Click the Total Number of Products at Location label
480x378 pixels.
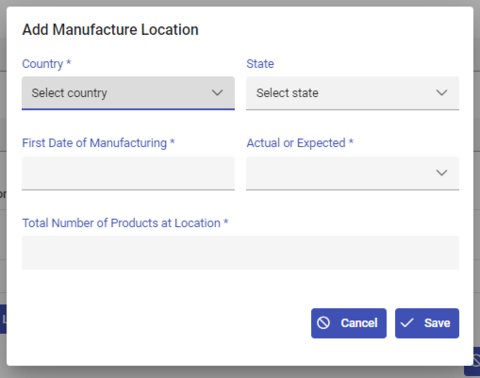coord(125,223)
